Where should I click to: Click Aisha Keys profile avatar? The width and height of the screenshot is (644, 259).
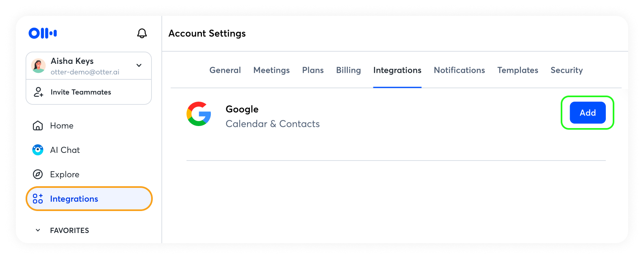click(39, 66)
